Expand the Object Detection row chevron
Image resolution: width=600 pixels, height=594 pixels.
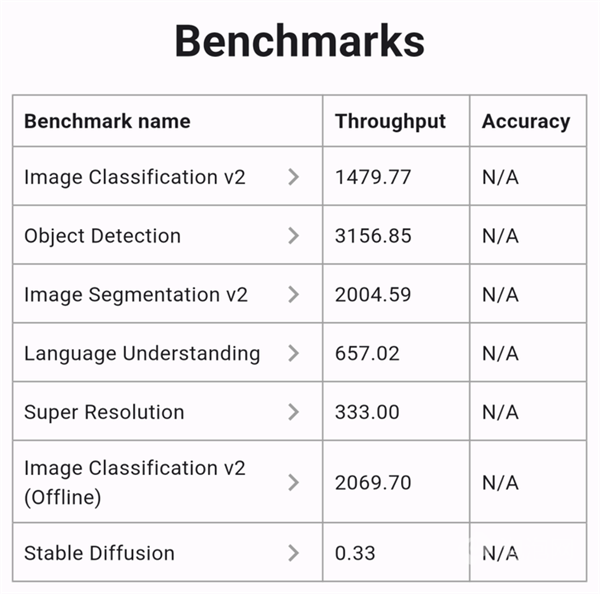click(x=293, y=236)
